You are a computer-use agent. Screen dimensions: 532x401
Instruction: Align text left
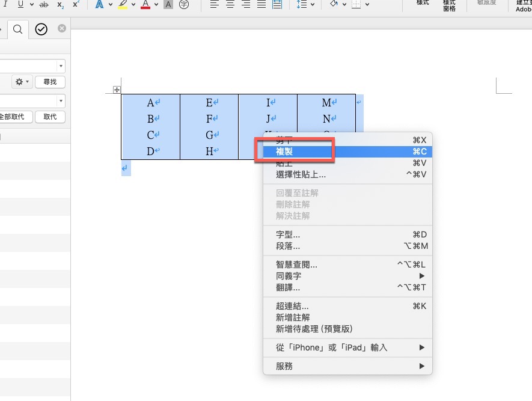click(x=214, y=4)
